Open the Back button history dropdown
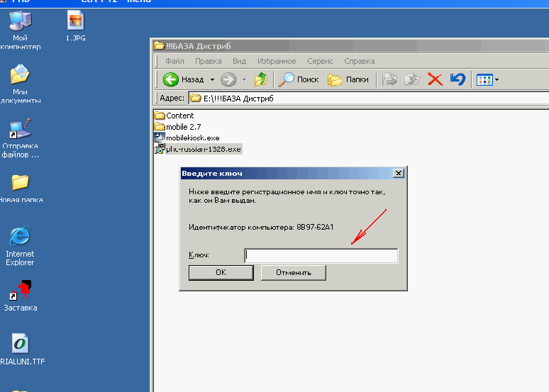Viewport: 549px width, 392px height. 212,80
